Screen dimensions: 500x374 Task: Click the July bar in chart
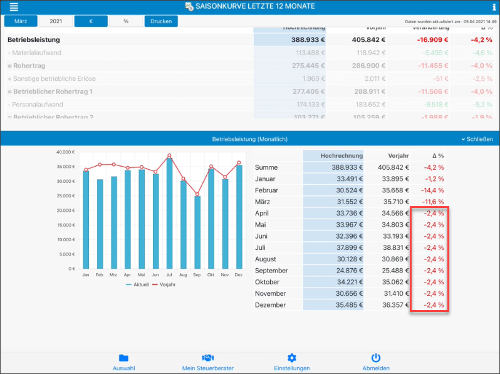169,213
